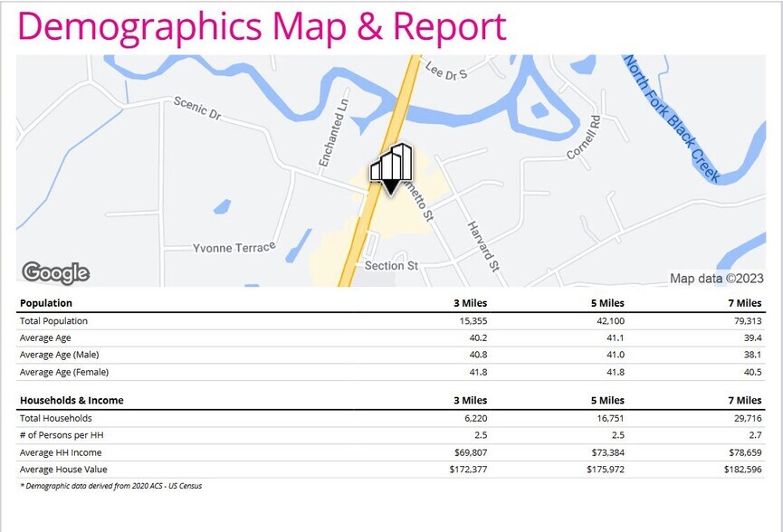Screen dimensions: 783x532
Task: Select the 3 Miles Total Population value 15,355
Action: click(473, 321)
